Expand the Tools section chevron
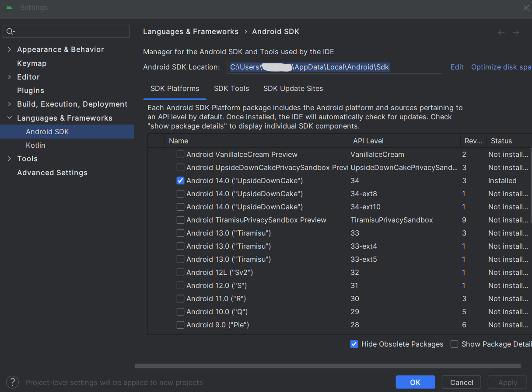532x392 pixels. 10,159
